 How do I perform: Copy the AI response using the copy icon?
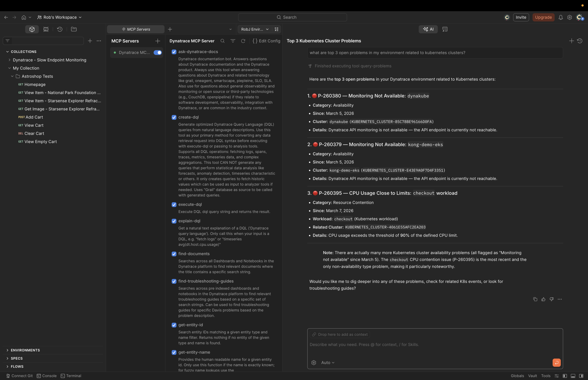[x=535, y=299]
